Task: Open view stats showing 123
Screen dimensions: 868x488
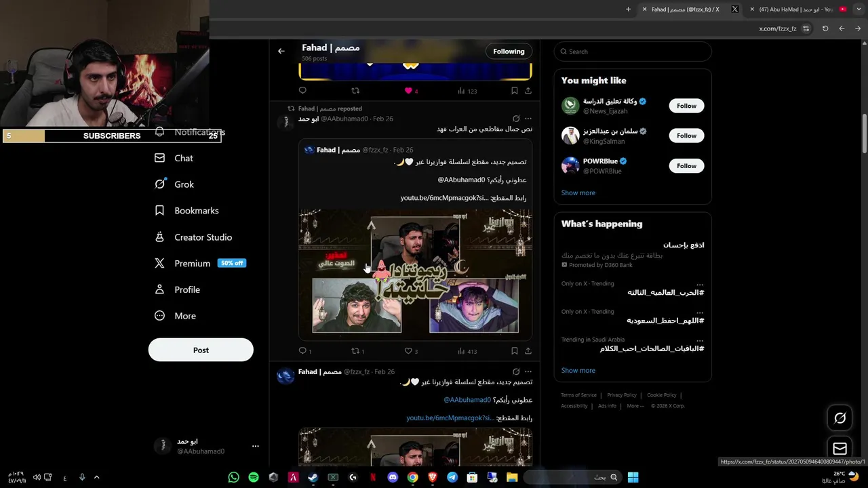Action: pyautogui.click(x=467, y=91)
